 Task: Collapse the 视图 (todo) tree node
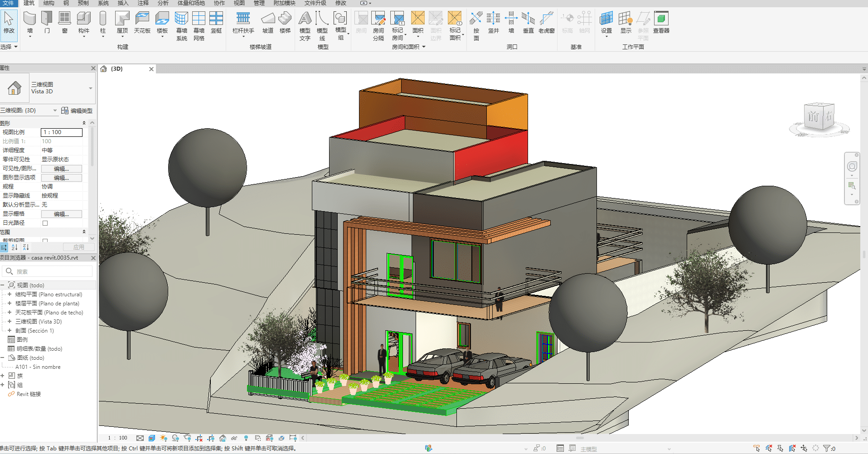pyautogui.click(x=3, y=285)
